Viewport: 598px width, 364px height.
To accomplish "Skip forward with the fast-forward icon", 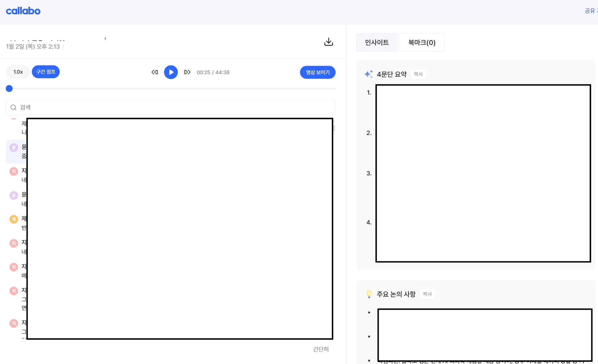I will point(187,72).
